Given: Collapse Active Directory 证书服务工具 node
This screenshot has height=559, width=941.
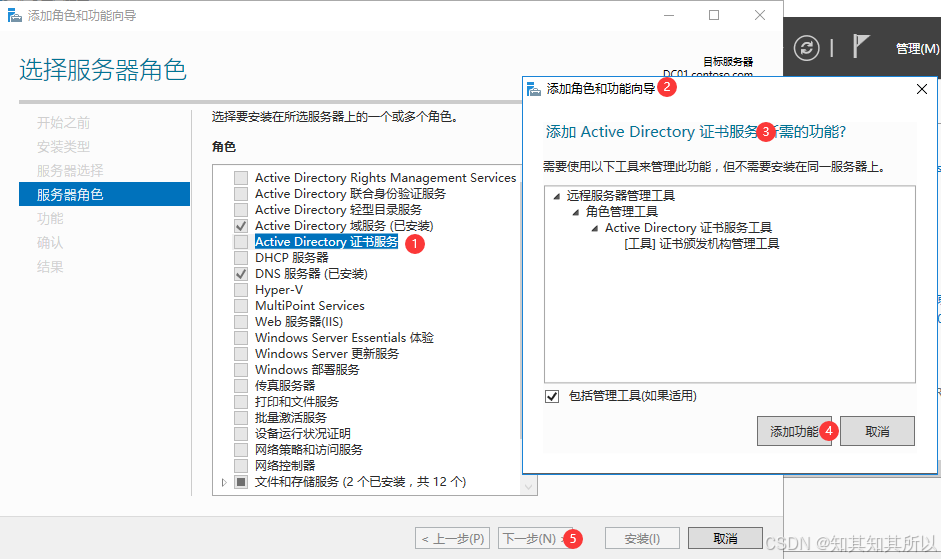Looking at the screenshot, I should point(595,228).
